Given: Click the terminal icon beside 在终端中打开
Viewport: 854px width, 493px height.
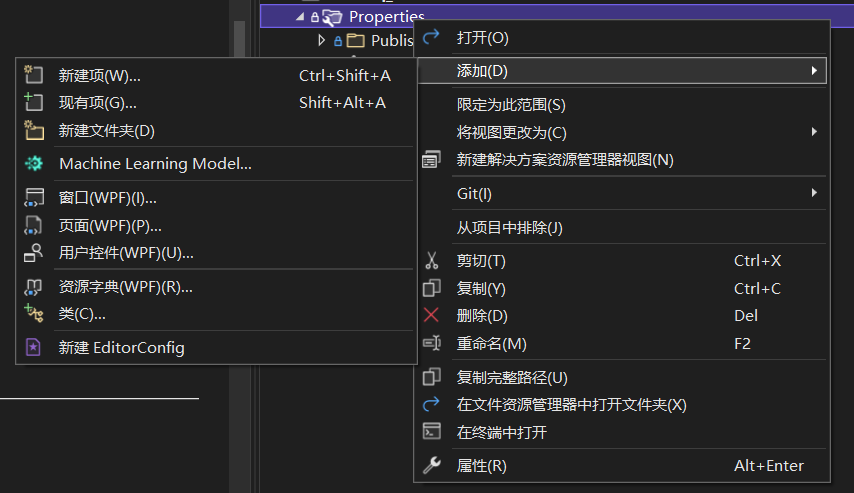Looking at the screenshot, I should tap(431, 431).
